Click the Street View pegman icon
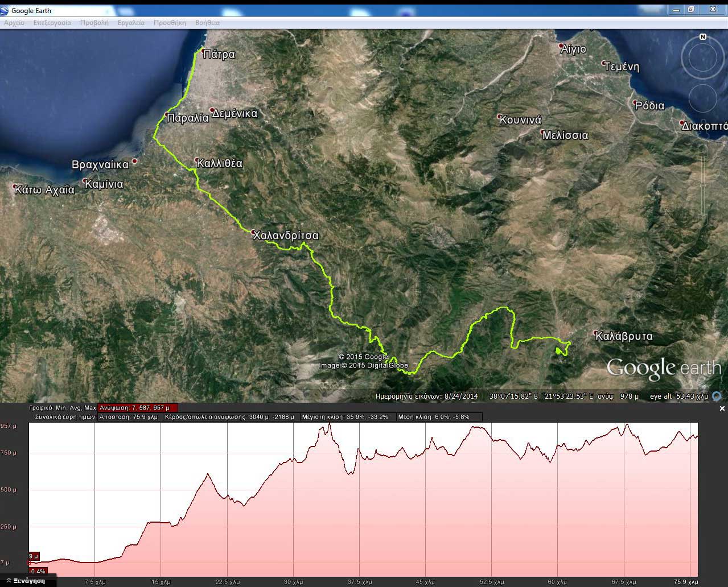This screenshot has width=728, height=587. 702,150
